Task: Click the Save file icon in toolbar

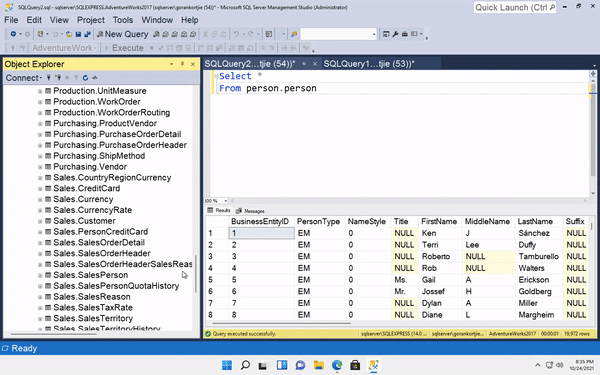Action: point(78,34)
